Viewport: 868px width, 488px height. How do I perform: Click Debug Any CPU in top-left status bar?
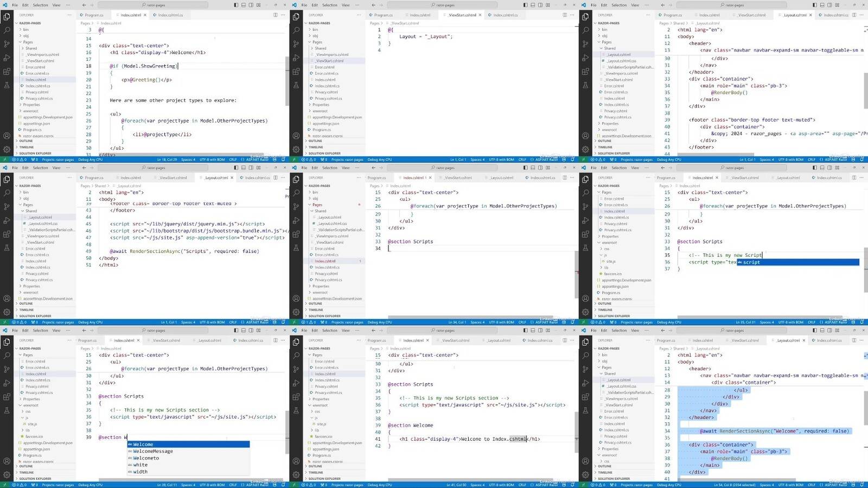pos(90,160)
